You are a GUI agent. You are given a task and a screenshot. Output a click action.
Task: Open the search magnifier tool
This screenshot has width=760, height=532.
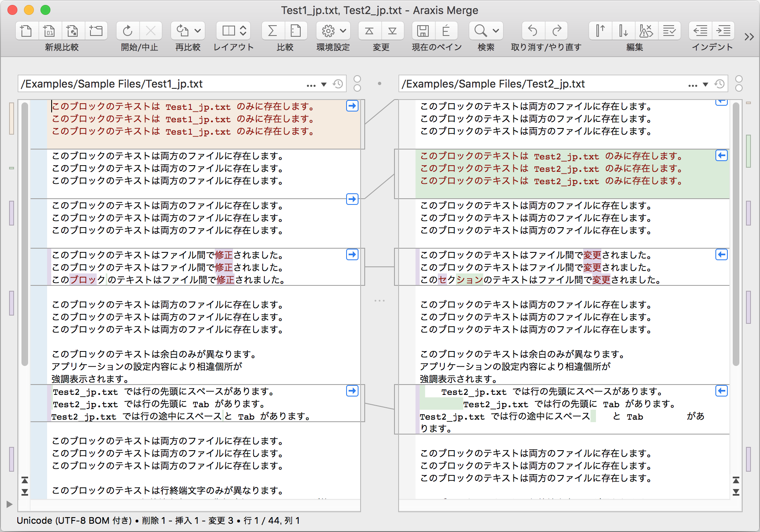479,30
